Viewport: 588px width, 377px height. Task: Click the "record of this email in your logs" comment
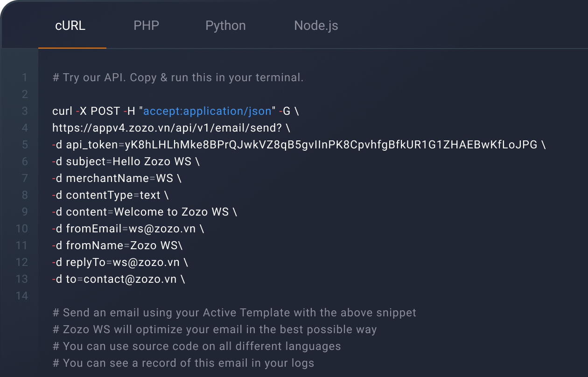click(183, 363)
